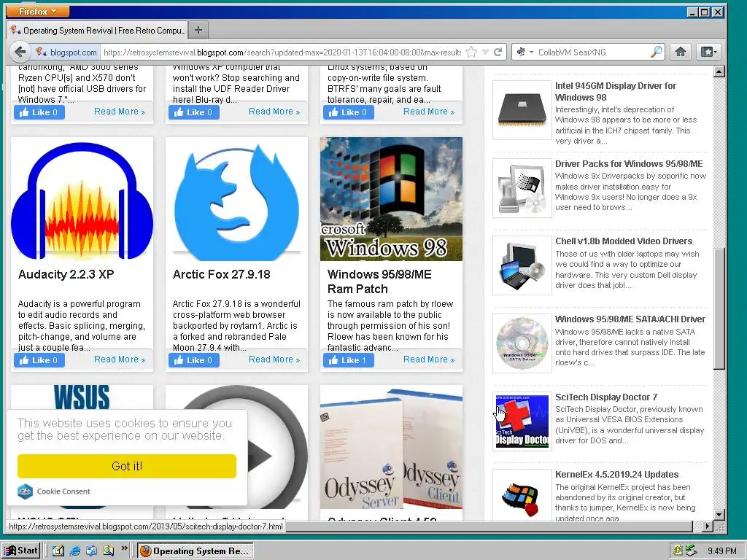
Task: Select the Operating System Revival tab
Action: [x=98, y=31]
